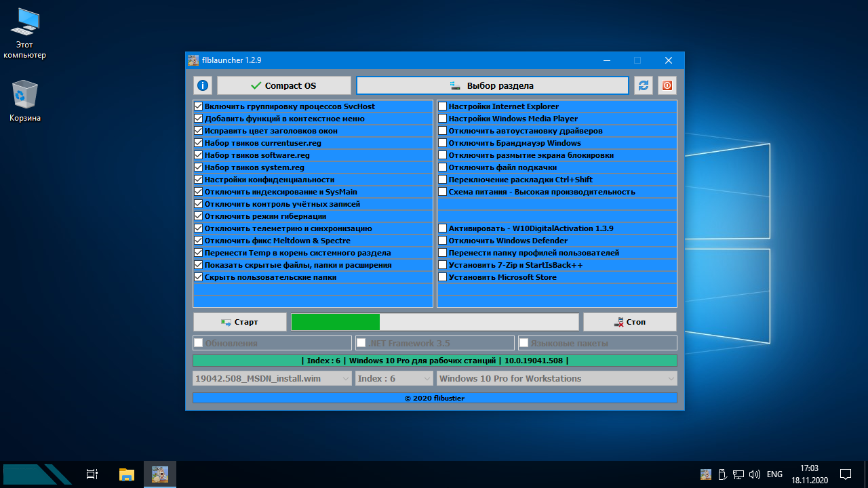Uncheck Набор твиков currentuser.reg
The width and height of the screenshot is (868, 488).
click(x=199, y=143)
